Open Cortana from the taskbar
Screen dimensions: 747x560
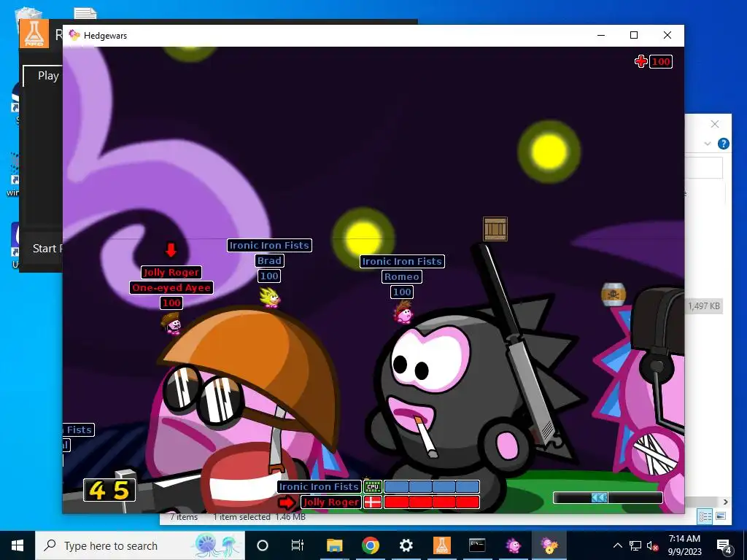coord(263,545)
